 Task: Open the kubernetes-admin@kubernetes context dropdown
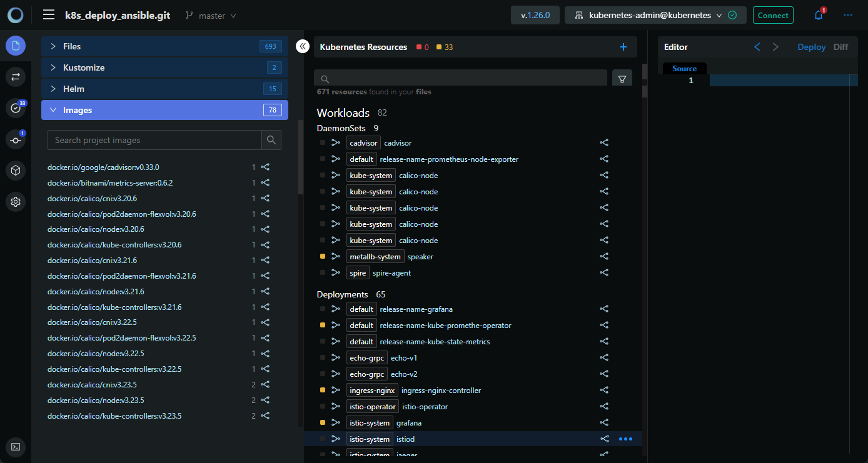click(x=655, y=15)
